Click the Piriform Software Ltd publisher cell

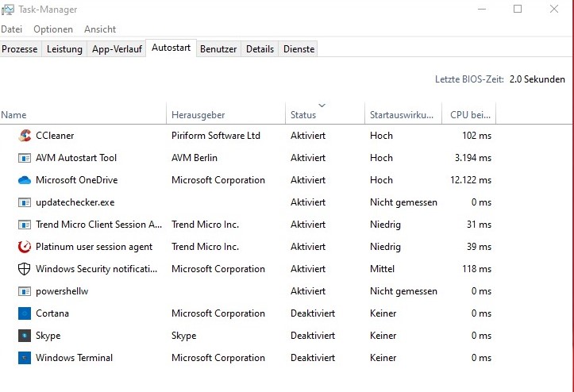click(216, 136)
